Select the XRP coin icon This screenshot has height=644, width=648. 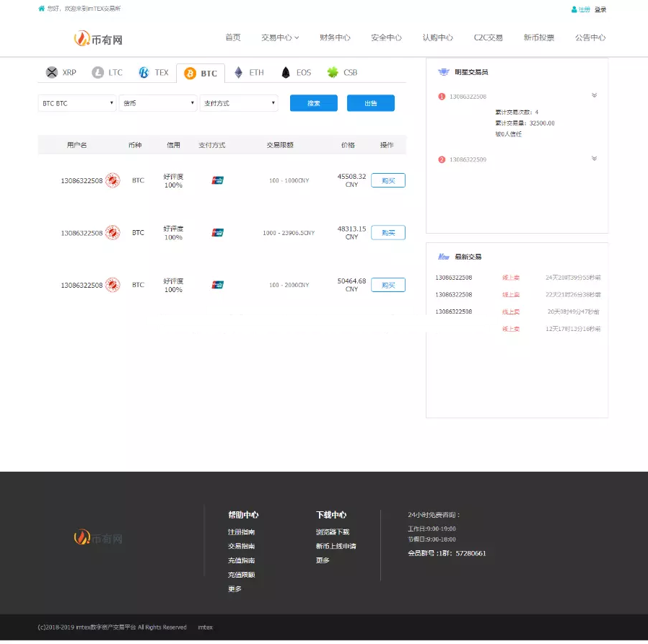(52, 72)
